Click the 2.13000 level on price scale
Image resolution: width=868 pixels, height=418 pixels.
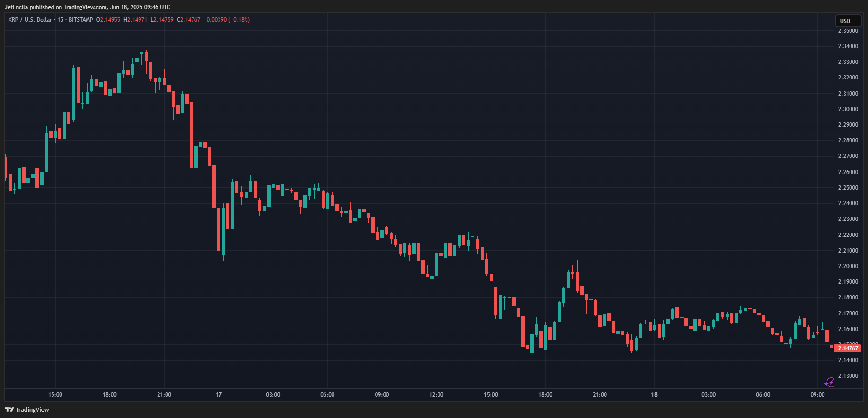pos(848,376)
